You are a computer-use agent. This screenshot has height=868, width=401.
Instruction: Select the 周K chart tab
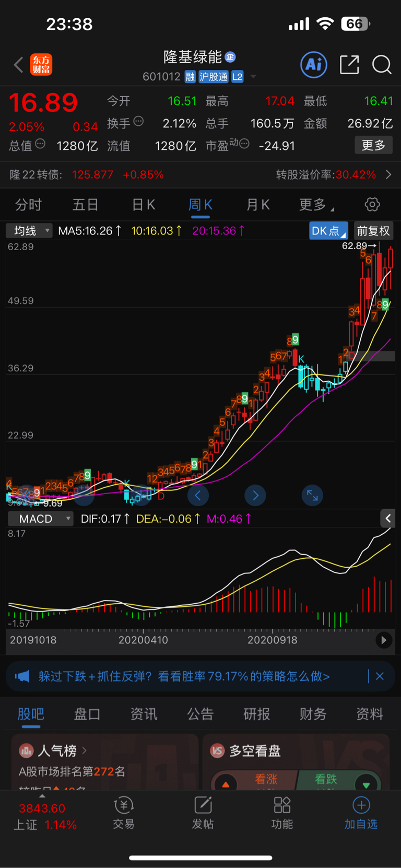click(x=200, y=205)
